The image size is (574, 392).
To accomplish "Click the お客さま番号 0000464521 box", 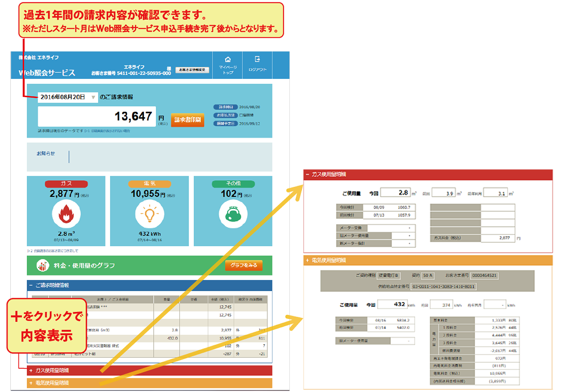I will [484, 275].
